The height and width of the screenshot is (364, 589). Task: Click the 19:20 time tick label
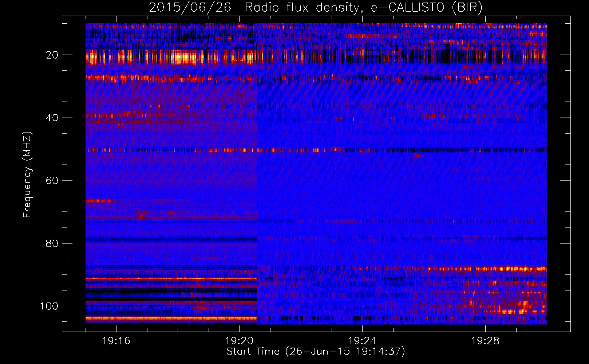click(x=239, y=341)
